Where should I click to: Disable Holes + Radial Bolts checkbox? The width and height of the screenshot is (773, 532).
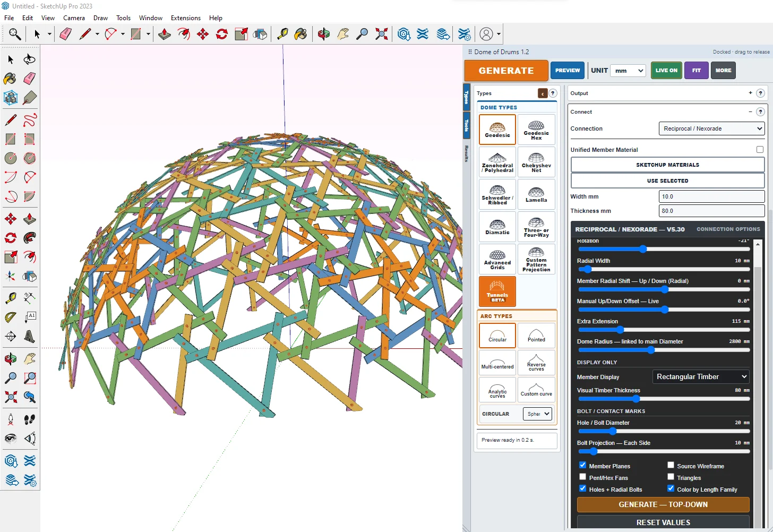click(x=582, y=488)
